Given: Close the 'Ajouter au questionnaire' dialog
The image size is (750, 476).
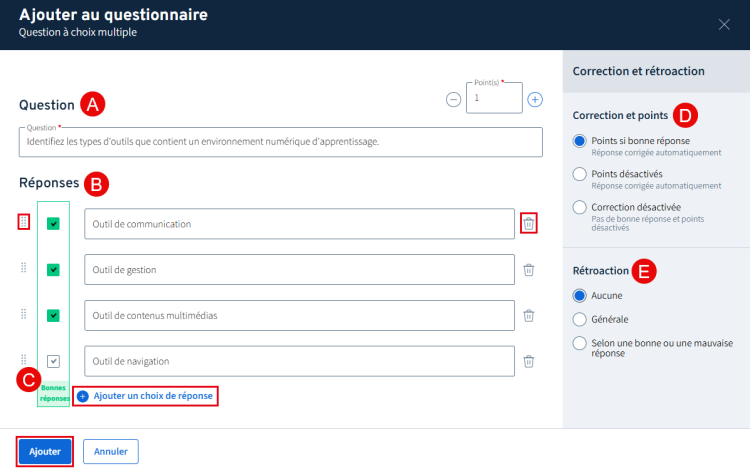Looking at the screenshot, I should pos(724,25).
